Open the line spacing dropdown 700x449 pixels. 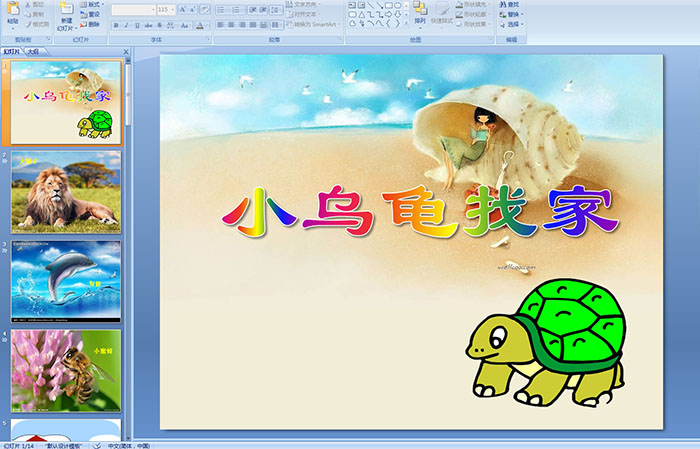[276, 10]
